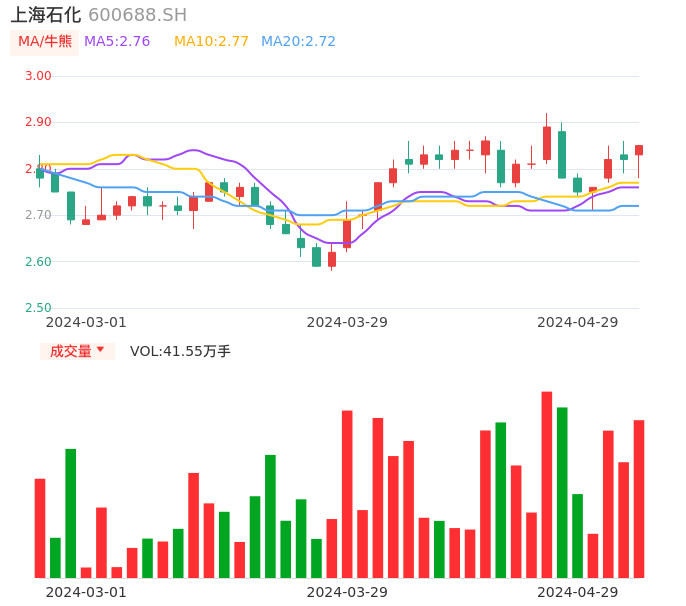
Task: Click the 2.60 price axis label
Action: (x=38, y=262)
